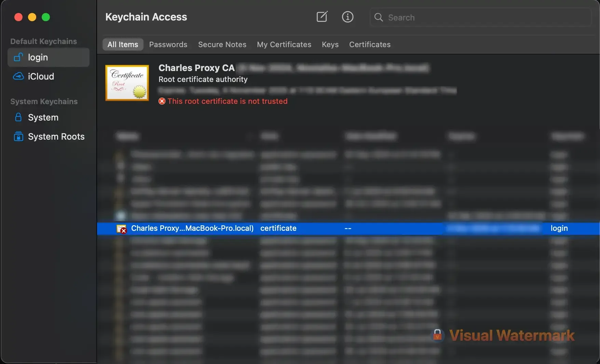600x364 pixels.
Task: Select the iCloud keychain cloud icon
Action: tap(18, 76)
